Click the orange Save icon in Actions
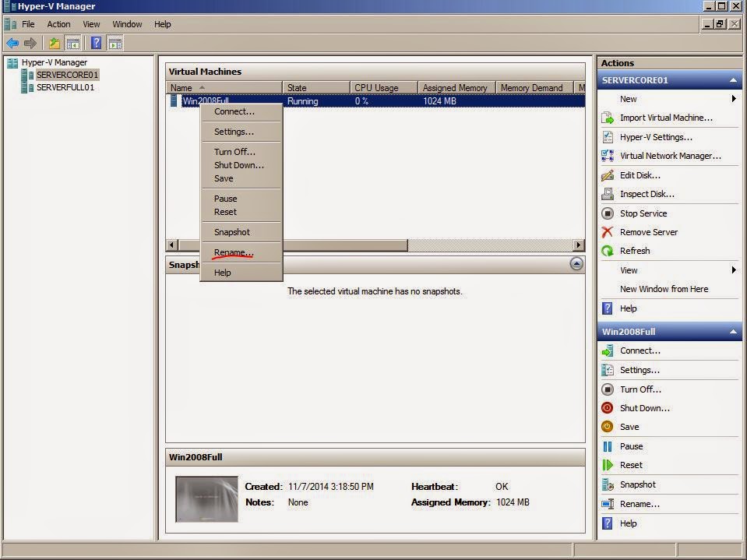This screenshot has height=560, width=747. coord(608,427)
